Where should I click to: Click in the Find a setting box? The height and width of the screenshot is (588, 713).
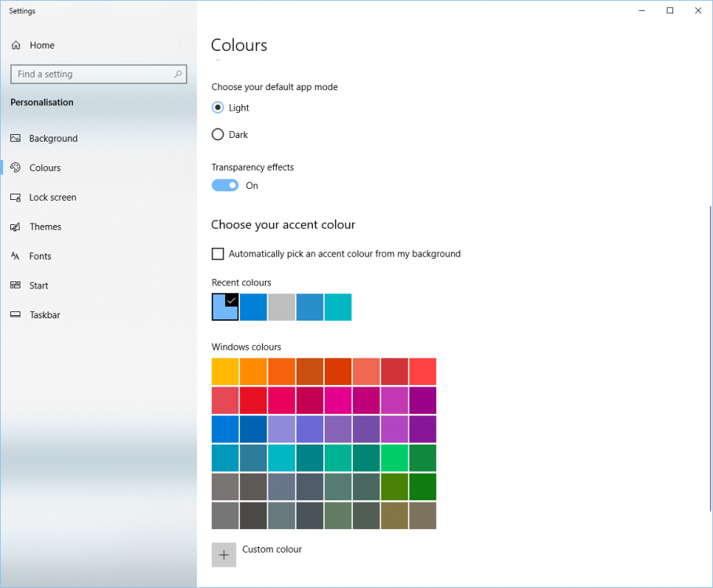click(90, 74)
